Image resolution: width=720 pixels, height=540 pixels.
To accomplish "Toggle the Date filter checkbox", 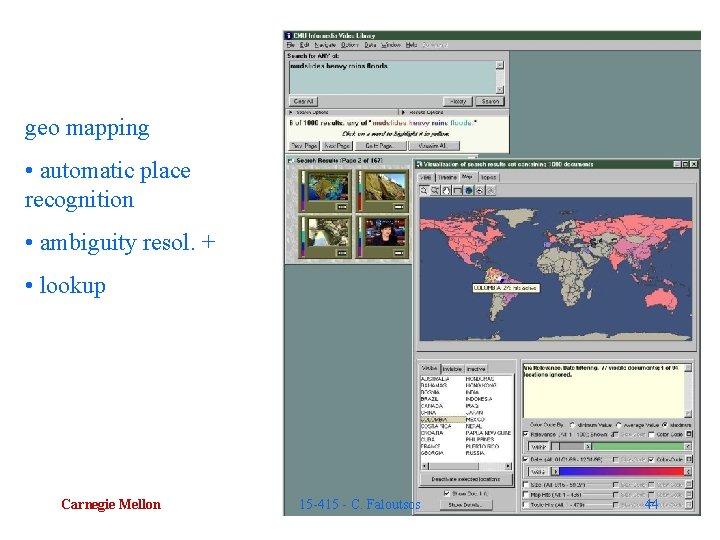I will click(526, 459).
